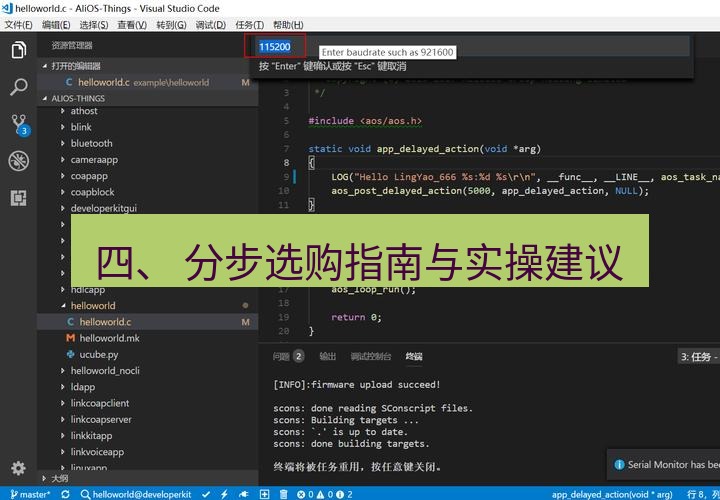
Task: Switch to the 问题 panel tab
Action: [281, 356]
